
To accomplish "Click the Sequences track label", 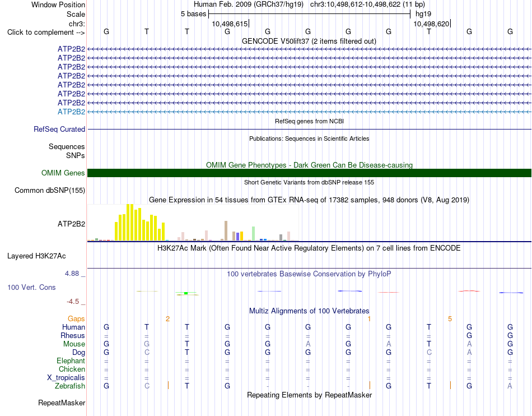I will click(x=67, y=147).
